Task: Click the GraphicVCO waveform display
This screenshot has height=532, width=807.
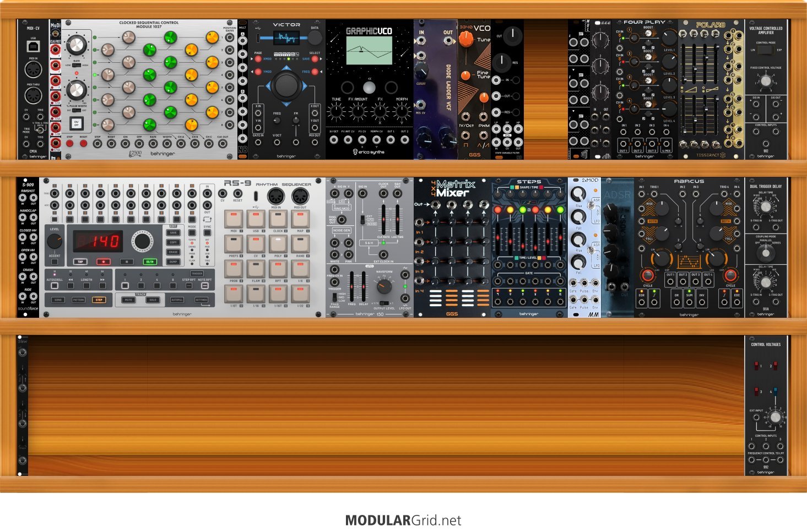Action: tap(369, 51)
